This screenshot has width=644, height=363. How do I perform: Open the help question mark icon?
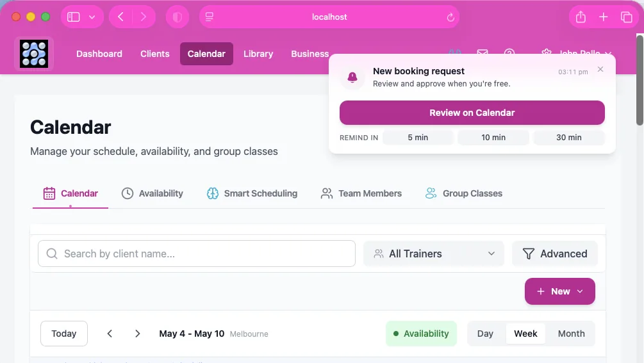[509, 52]
